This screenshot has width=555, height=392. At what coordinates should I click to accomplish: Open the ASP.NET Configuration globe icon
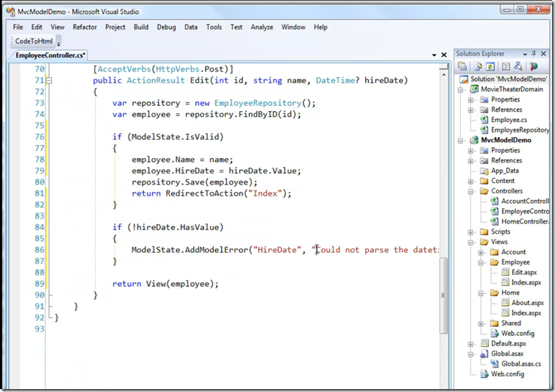(x=534, y=66)
